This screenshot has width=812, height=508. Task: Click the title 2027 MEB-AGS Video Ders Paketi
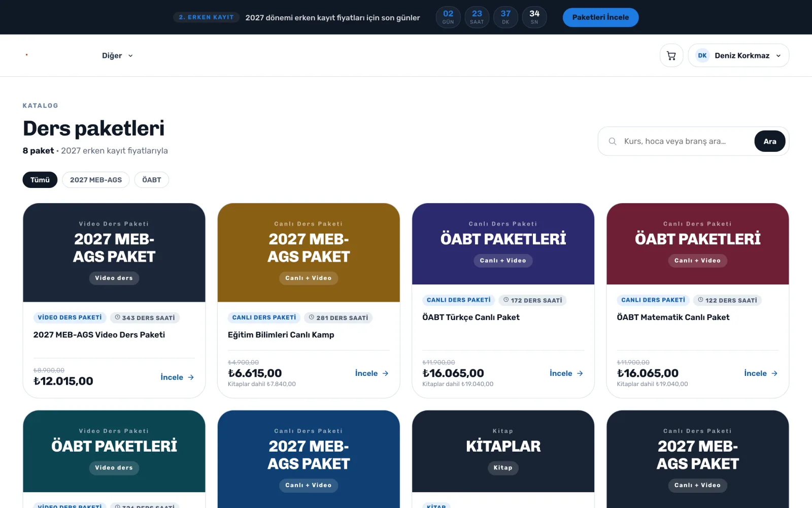(x=99, y=335)
